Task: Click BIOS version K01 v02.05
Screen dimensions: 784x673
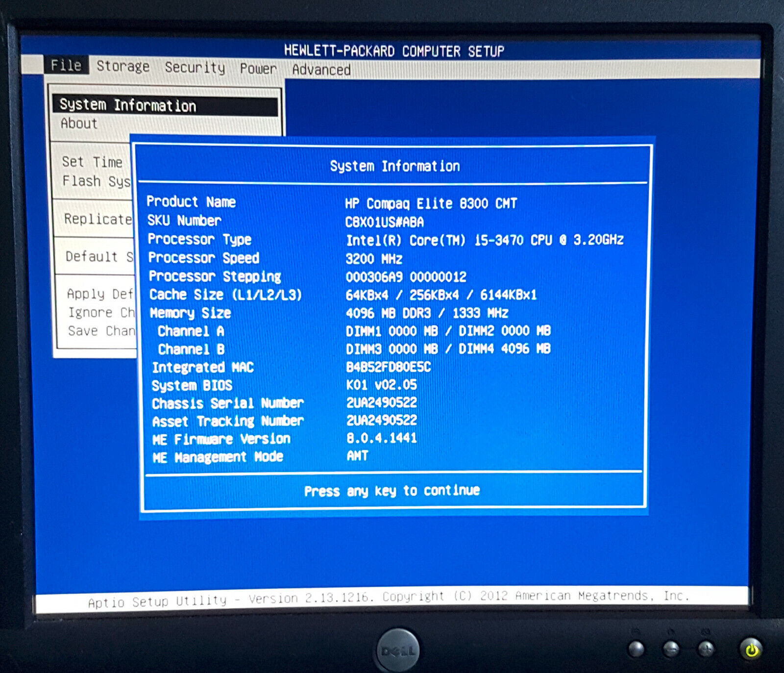Action: coord(382,385)
